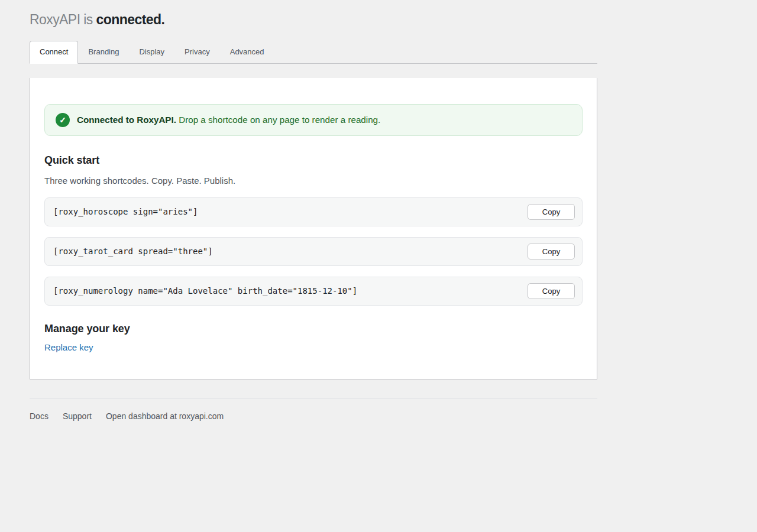Click the [roxy_horoscope sign="aries"] code text
The height and width of the screenshot is (532, 757).
[125, 212]
